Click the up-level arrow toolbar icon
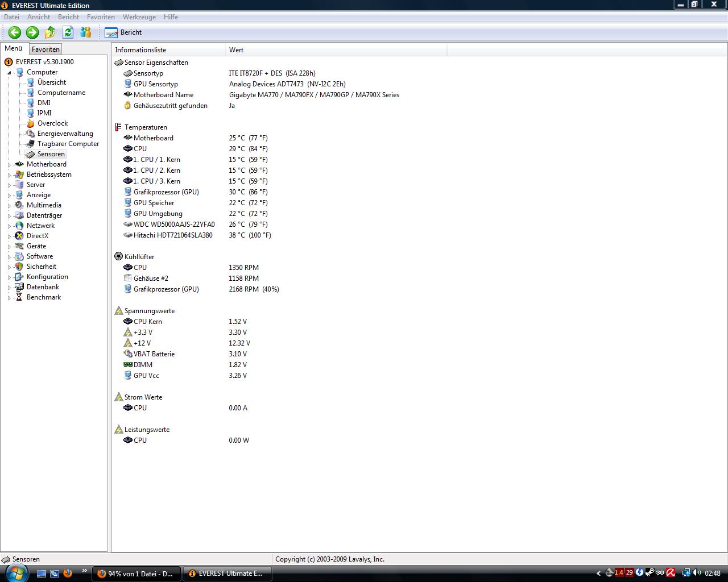The width and height of the screenshot is (728, 582). coord(50,32)
